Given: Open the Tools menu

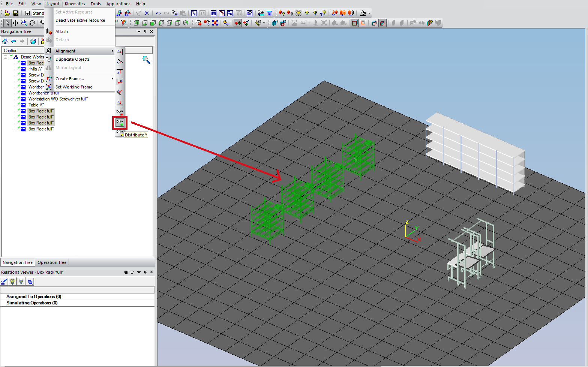Looking at the screenshot, I should click(x=96, y=4).
